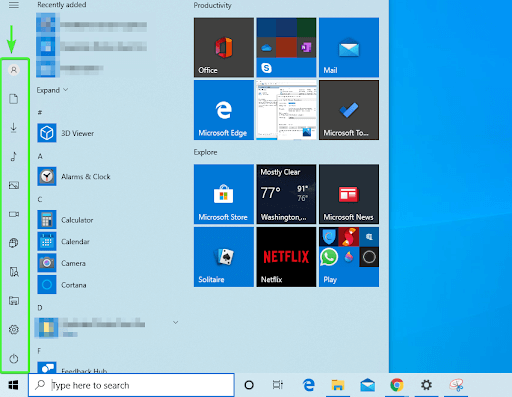Open the Personal folder sidebar icon
512x397 pixels.
[14, 272]
